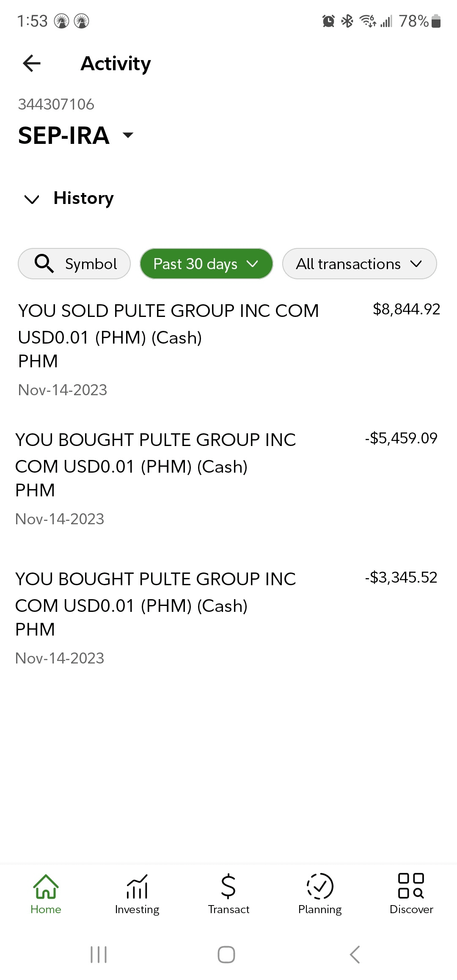Open the Planning checkmark icon
Screen dimensions: 457x980
(x=320, y=886)
